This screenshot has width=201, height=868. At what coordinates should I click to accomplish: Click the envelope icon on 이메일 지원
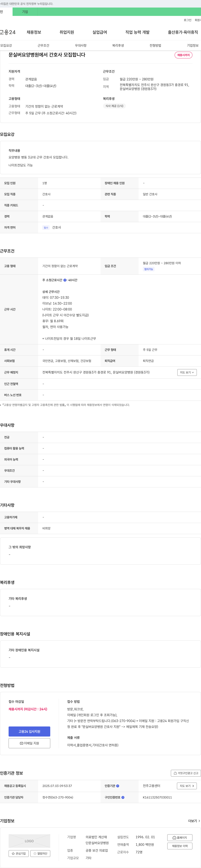click(x=22, y=743)
